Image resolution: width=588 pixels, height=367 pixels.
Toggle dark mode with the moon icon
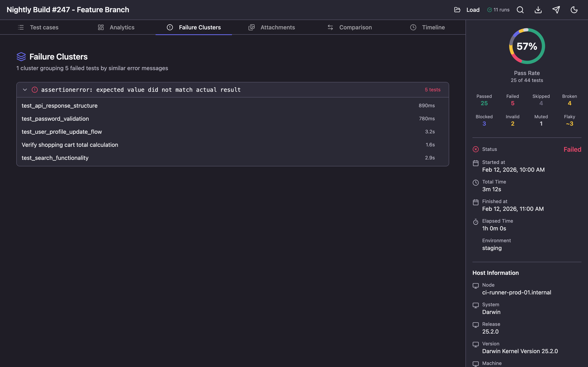click(x=574, y=10)
